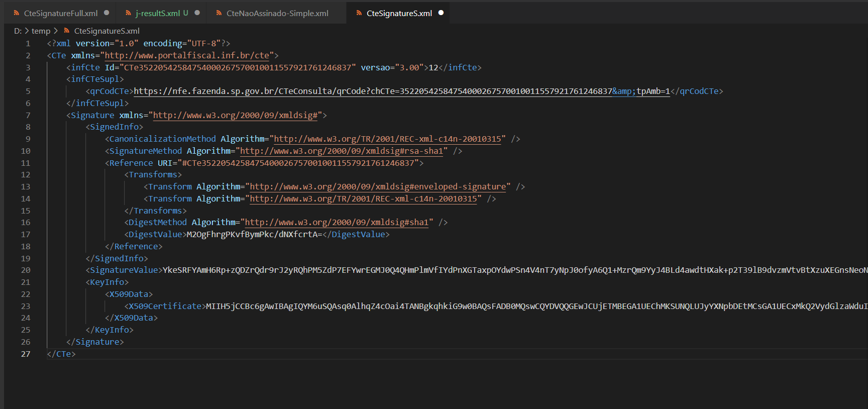Image resolution: width=868 pixels, height=409 pixels.
Task: Click the unsaved dot on the j-resultS.xml tab
Action: coord(197,13)
